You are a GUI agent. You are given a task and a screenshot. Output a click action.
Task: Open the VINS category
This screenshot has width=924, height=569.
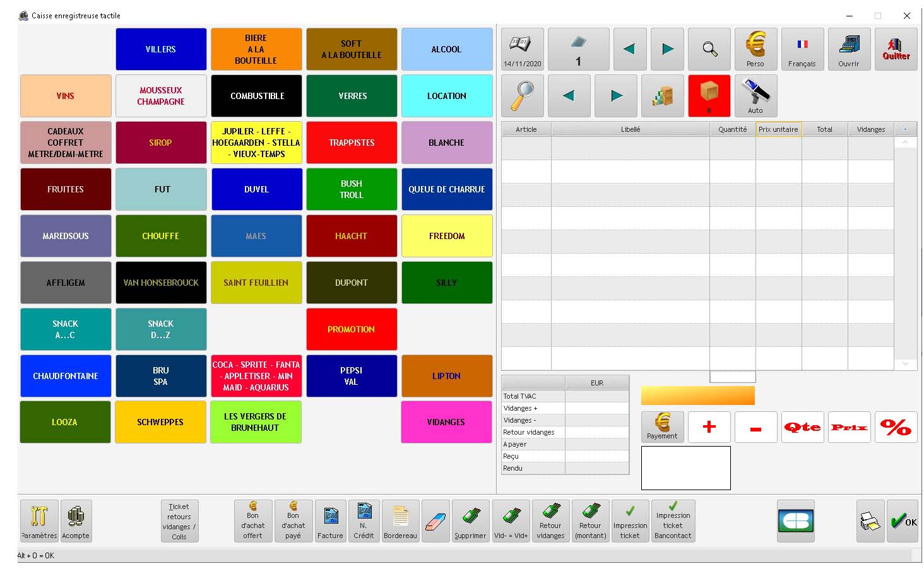coord(66,96)
